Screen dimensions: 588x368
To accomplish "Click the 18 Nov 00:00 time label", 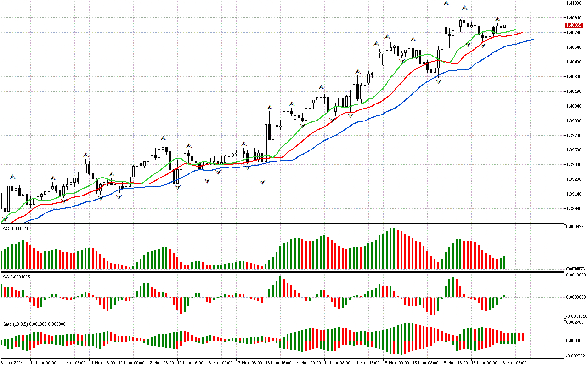I will click(484, 363).
